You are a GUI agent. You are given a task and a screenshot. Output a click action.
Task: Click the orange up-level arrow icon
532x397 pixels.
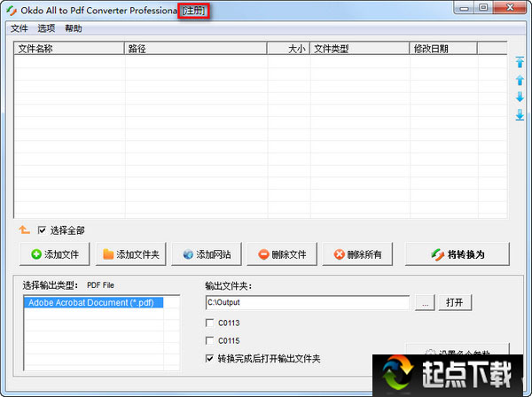[x=24, y=230]
